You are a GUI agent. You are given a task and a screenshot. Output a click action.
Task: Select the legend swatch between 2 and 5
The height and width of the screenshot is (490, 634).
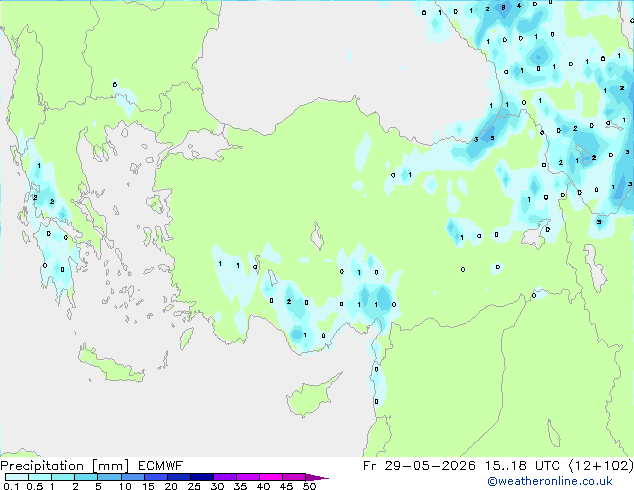pyautogui.click(x=86, y=477)
